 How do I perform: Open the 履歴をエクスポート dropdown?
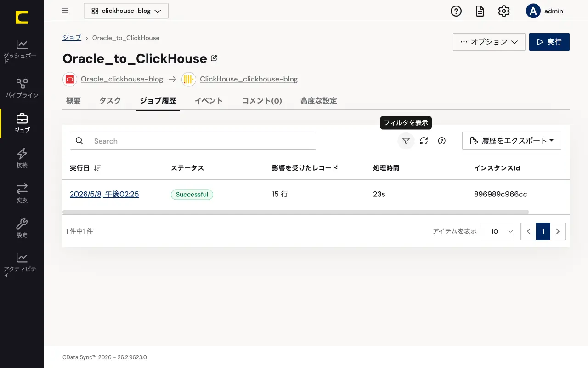point(512,141)
